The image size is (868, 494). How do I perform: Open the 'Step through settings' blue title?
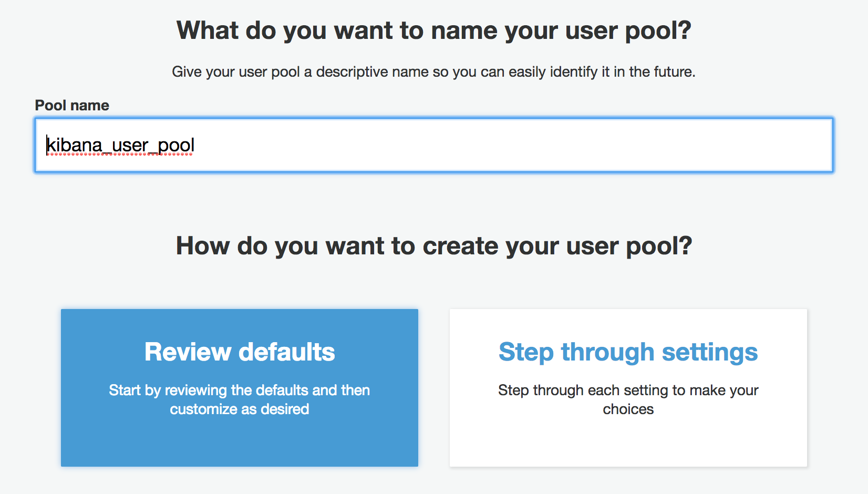[628, 352]
